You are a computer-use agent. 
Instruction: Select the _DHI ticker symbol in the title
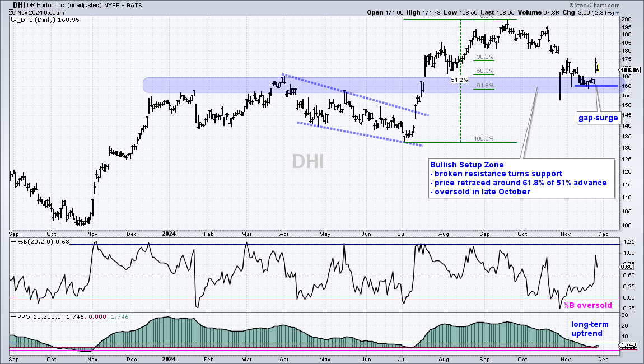pyautogui.click(x=17, y=6)
